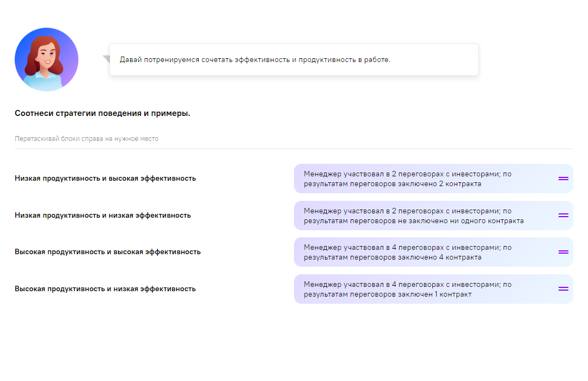Click label 'Низкая продуктивность и высокая эффективность'
Screen dimensions: 588x381
pos(105,179)
